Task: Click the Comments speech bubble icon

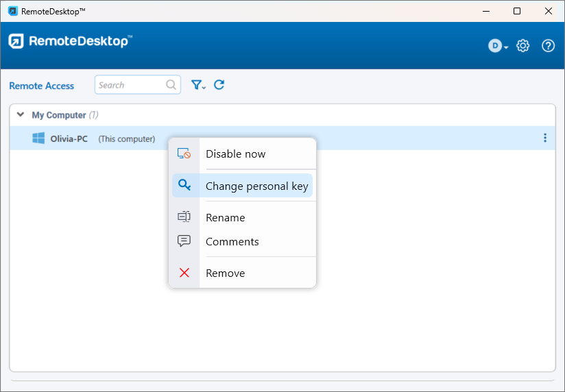Action: click(x=184, y=241)
